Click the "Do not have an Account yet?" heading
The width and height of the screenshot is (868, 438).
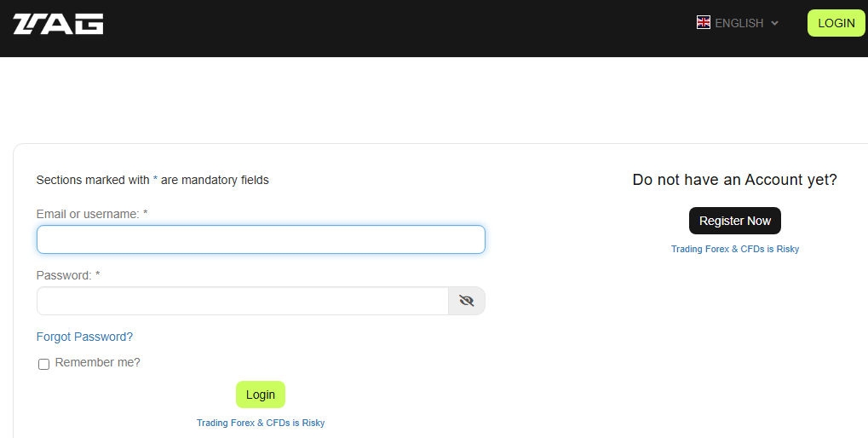[734, 180]
